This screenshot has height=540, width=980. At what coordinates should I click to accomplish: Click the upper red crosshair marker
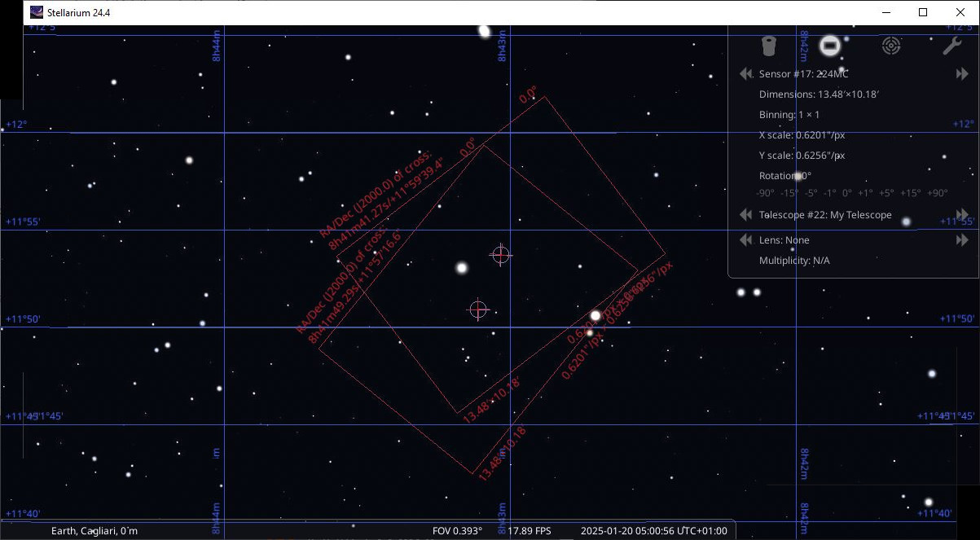(501, 255)
